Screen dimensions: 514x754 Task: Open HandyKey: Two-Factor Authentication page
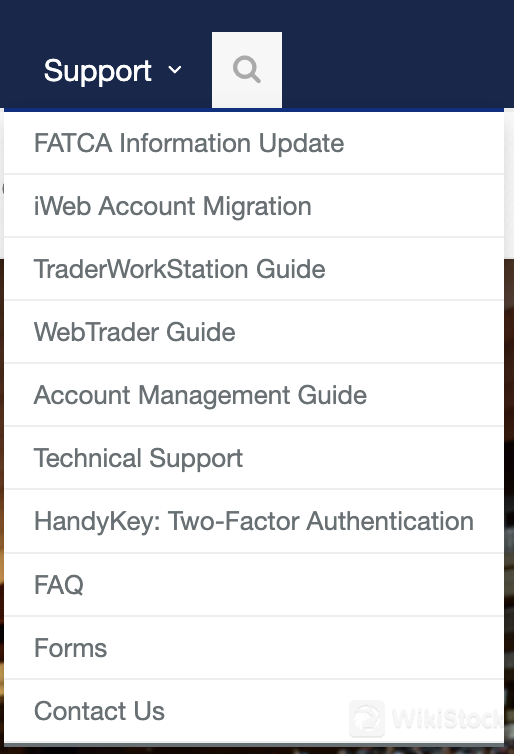pos(254,521)
